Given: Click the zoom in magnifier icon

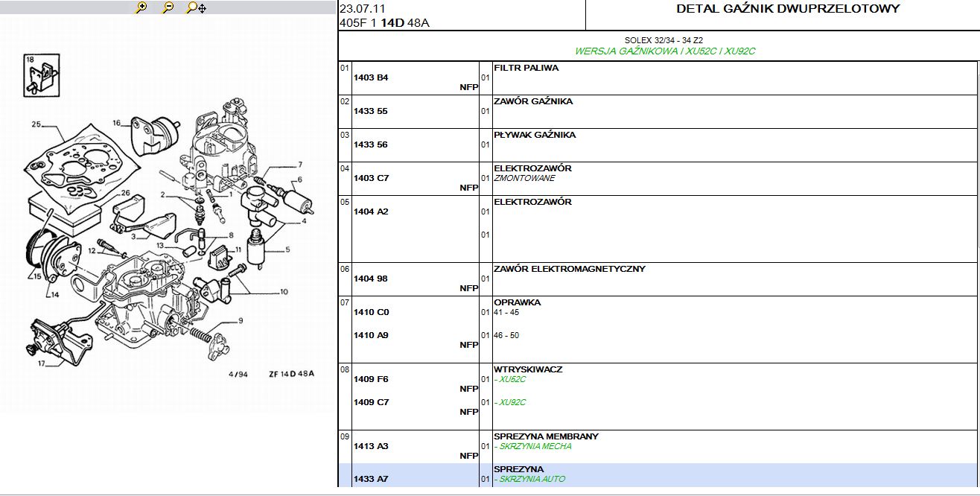Looking at the screenshot, I should click(141, 8).
